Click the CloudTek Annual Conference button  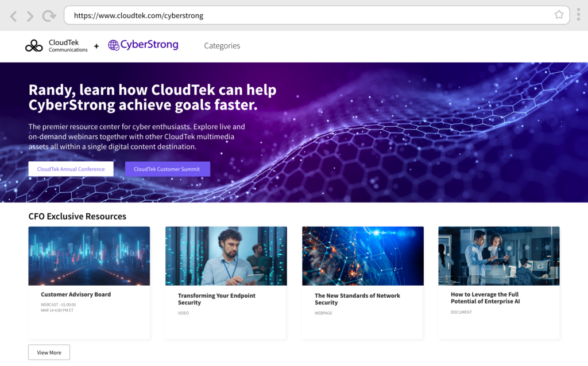point(71,169)
